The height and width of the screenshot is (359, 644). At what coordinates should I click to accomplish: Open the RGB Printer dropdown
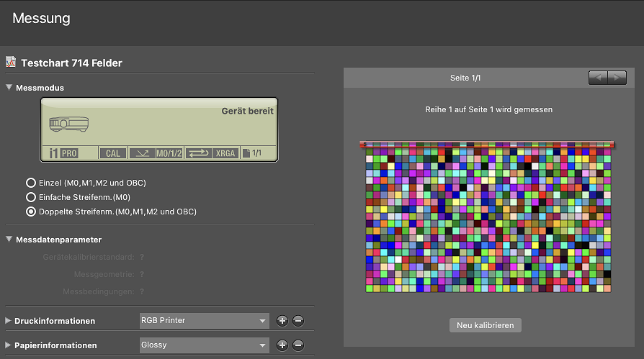[x=204, y=320]
